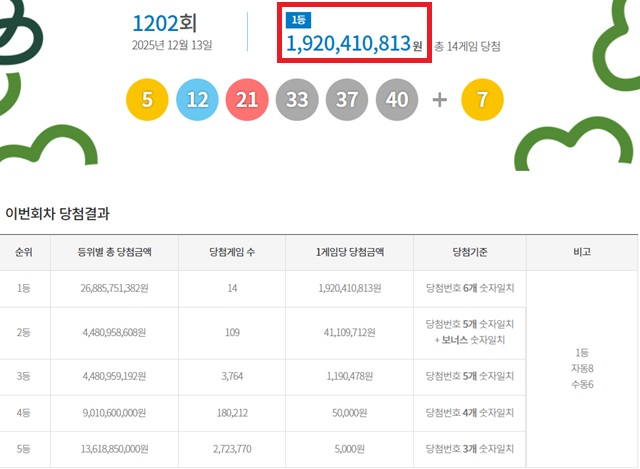Click the yellow bonus ball number 7
The height and width of the screenshot is (469, 640).
click(483, 100)
